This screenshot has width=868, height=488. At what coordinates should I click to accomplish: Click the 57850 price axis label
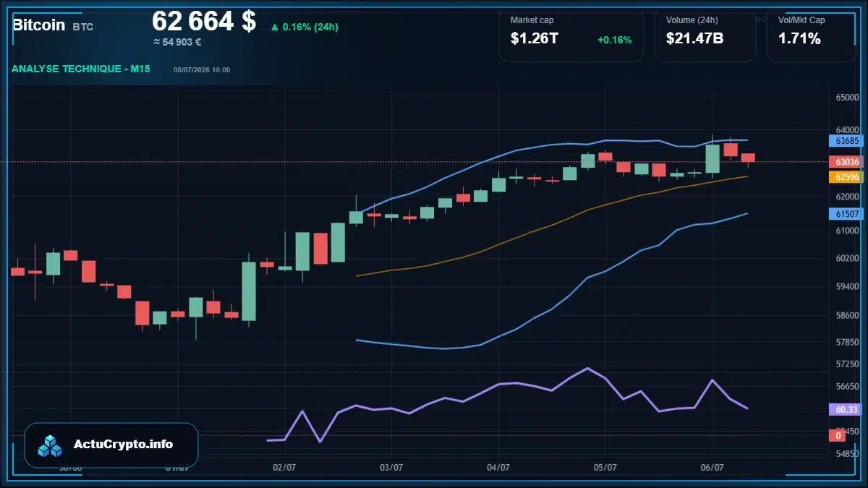click(847, 343)
